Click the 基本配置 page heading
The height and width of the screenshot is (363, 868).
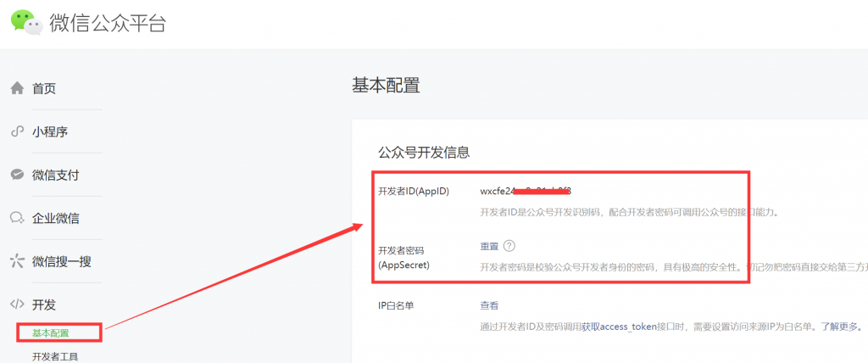[386, 86]
